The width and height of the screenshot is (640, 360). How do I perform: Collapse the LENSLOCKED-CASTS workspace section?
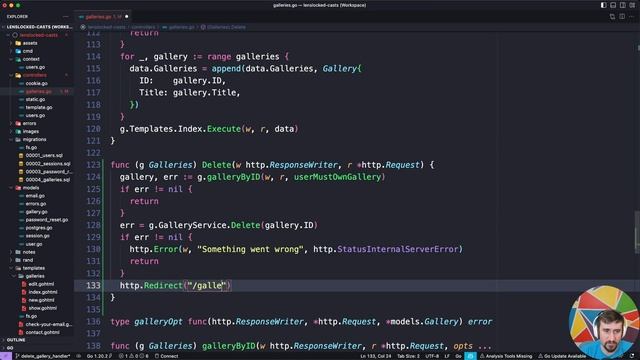pyautogui.click(x=37, y=27)
